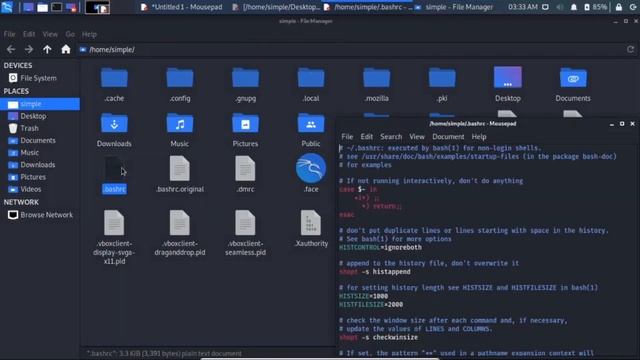Click the panel file manager launcher icon
This screenshot has height=360, width=640.
point(42,7)
